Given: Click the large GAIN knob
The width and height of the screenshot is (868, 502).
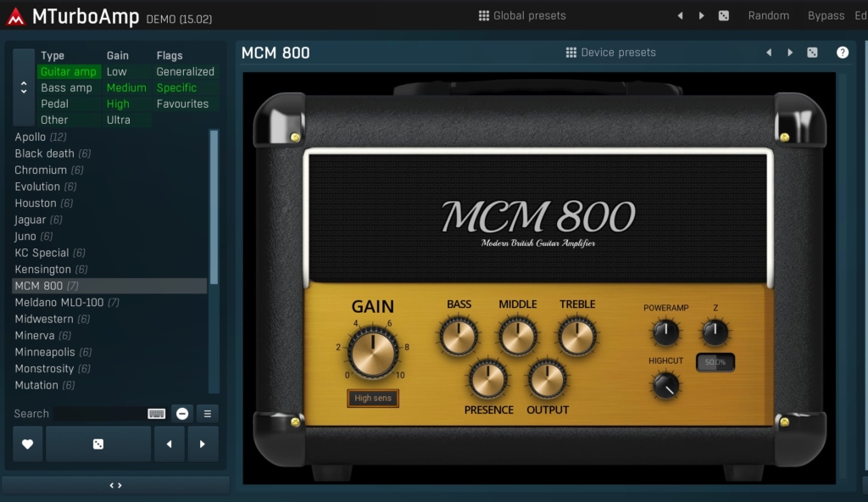Looking at the screenshot, I should click(373, 352).
